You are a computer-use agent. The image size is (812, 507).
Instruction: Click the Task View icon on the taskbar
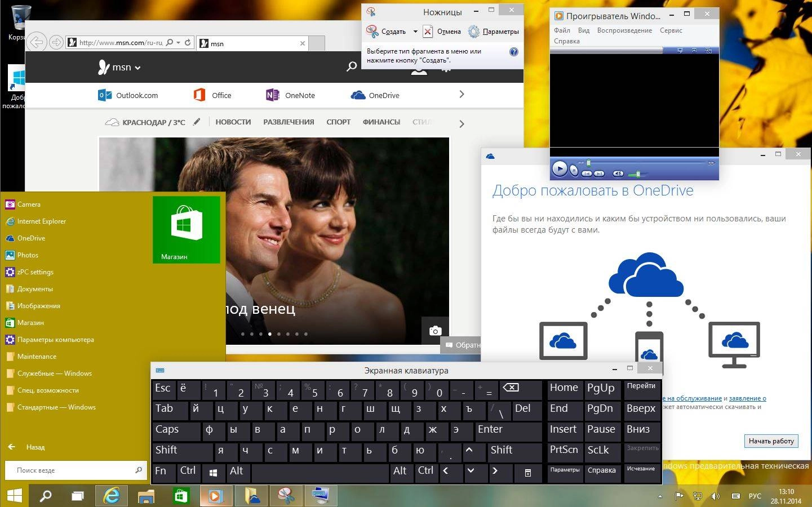(x=78, y=496)
